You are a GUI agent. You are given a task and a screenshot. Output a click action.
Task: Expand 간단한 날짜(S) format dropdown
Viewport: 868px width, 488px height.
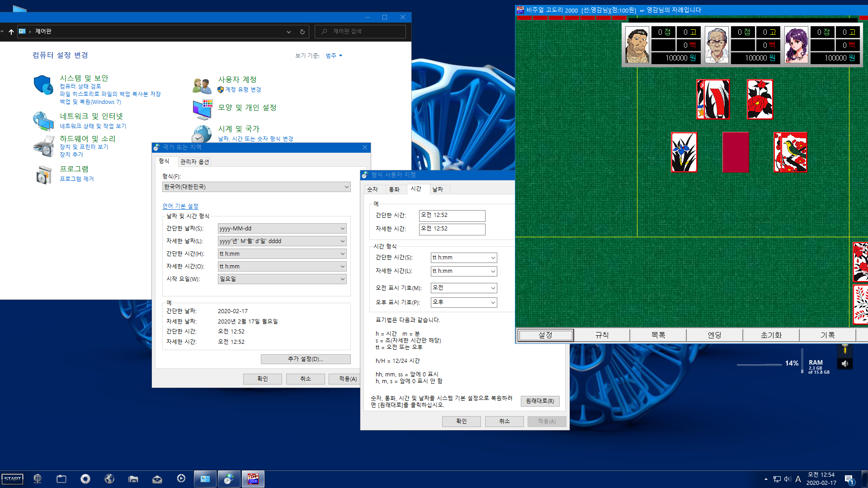point(342,229)
